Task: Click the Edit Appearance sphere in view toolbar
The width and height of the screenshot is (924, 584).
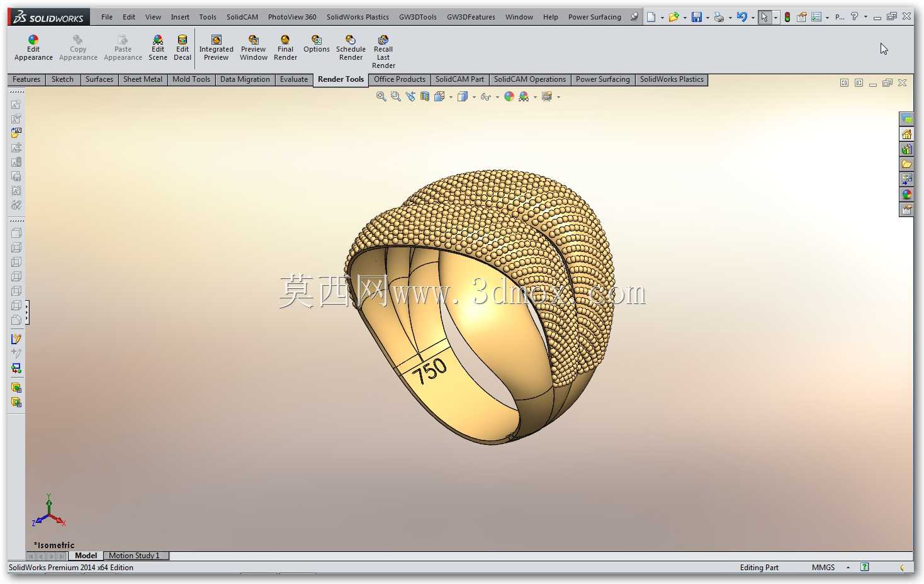Action: (x=509, y=96)
